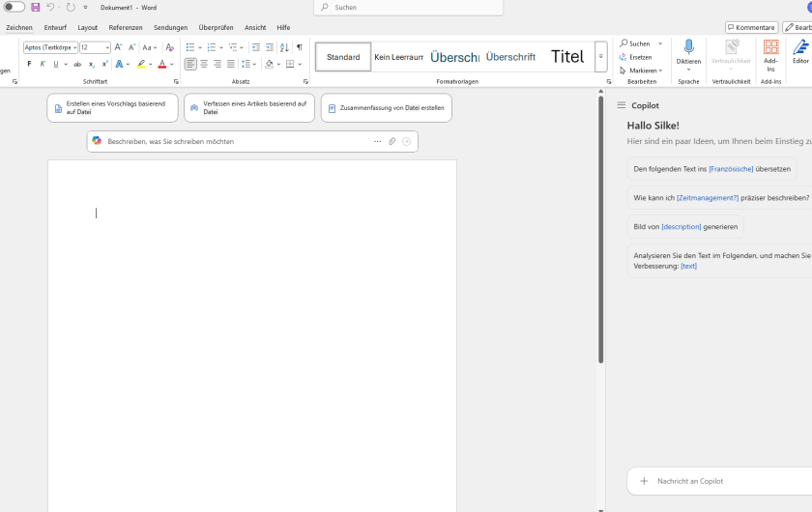The image size is (812, 512).
Task: Click plus icon beside Nachricht an Copilot
Action: [644, 481]
